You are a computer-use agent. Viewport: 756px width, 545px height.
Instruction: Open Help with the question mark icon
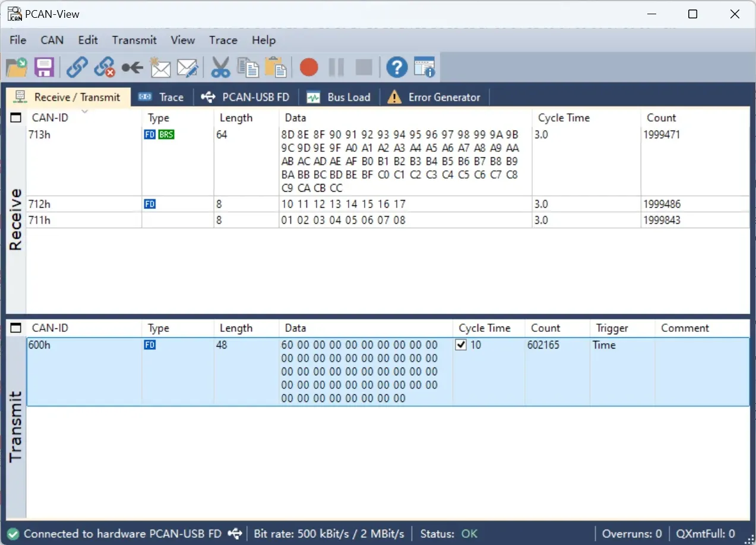[397, 67]
